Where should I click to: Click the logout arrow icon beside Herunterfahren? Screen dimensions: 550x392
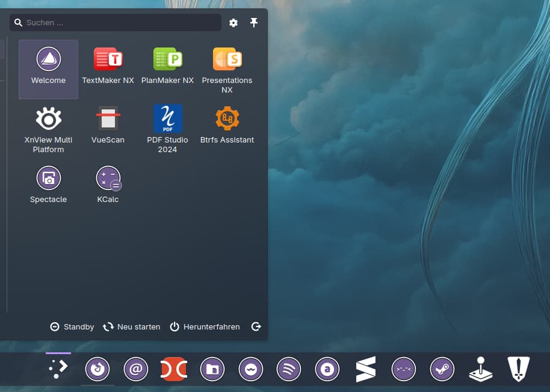pos(256,326)
